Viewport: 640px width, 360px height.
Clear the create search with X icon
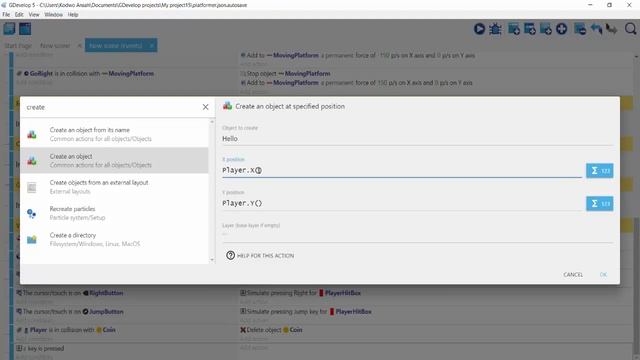point(205,107)
